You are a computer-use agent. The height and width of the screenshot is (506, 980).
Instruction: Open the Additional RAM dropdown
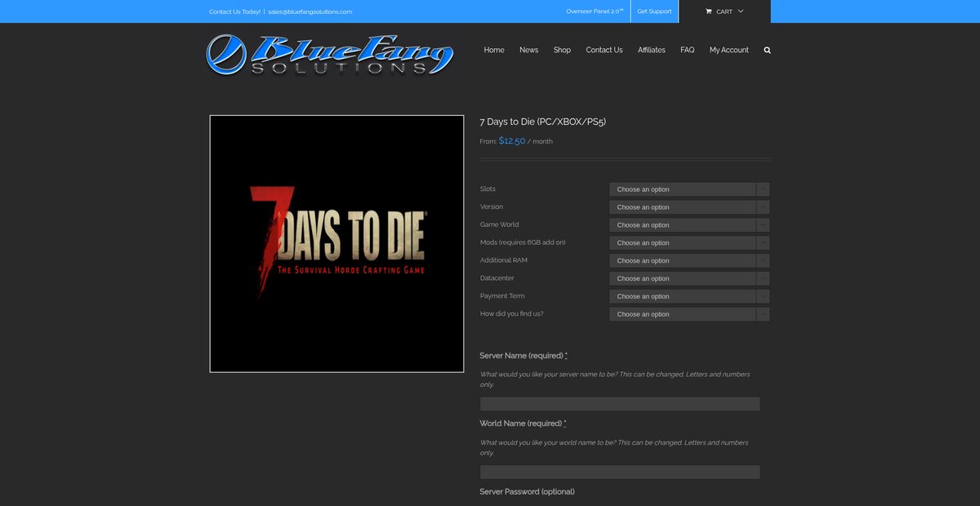[x=689, y=261]
